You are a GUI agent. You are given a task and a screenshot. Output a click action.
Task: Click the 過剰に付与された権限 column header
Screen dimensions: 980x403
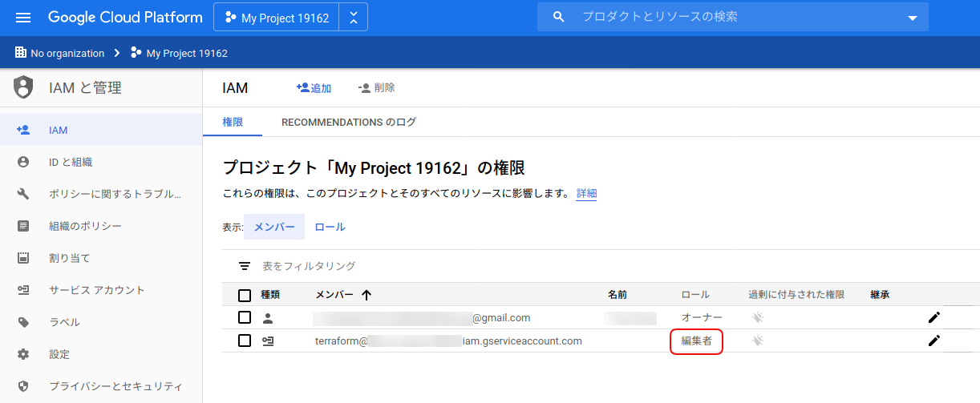[796, 295]
